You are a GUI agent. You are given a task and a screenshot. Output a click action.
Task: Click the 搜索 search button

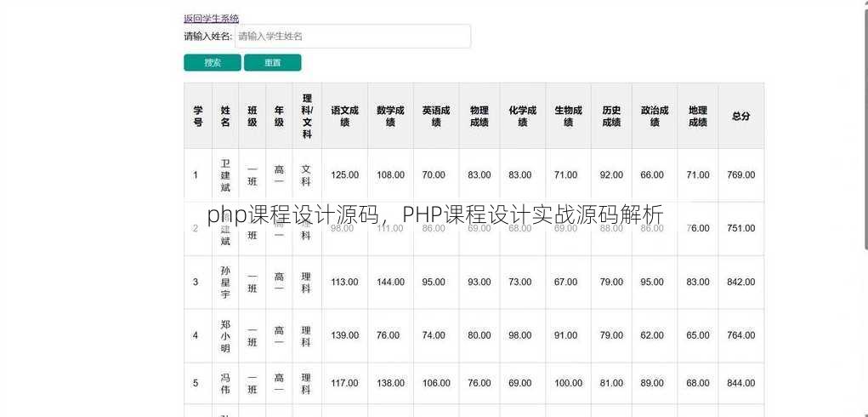pyautogui.click(x=212, y=63)
